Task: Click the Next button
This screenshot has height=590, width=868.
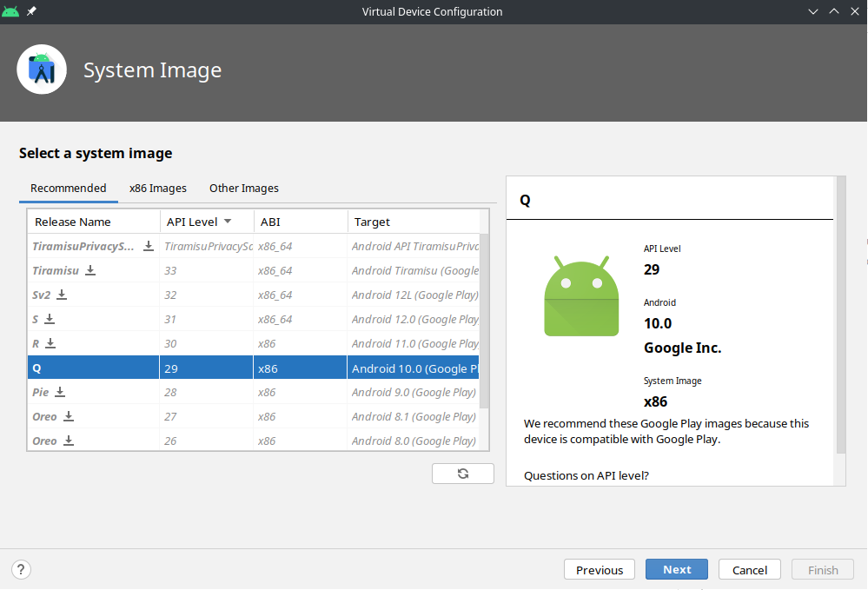Action: [676, 570]
